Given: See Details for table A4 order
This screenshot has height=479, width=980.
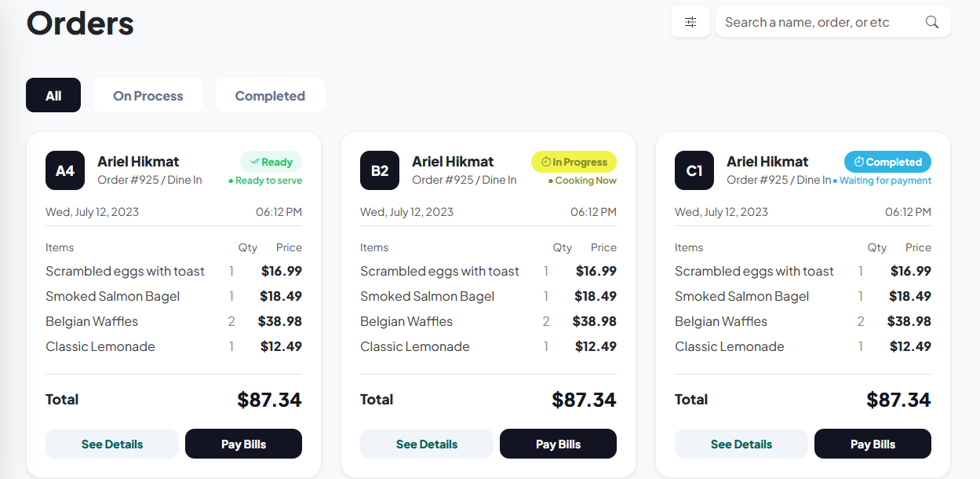Looking at the screenshot, I should (x=112, y=444).
